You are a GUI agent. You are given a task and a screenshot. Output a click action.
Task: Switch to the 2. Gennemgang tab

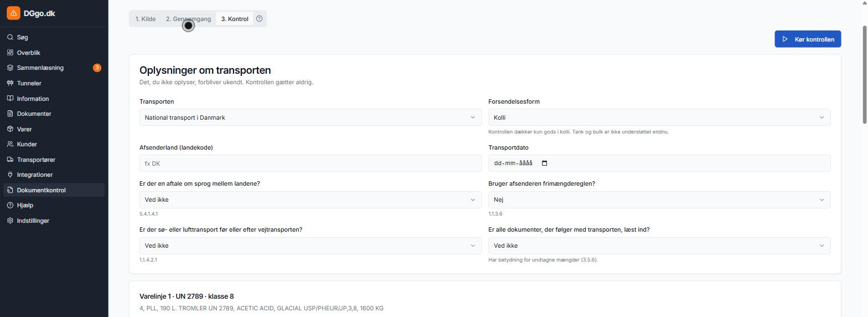(188, 19)
